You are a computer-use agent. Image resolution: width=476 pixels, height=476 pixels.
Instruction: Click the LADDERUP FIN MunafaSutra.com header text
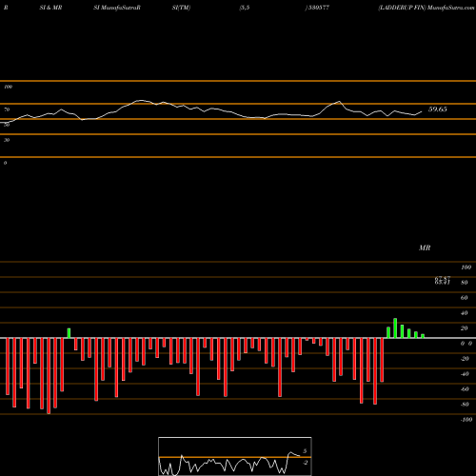point(426,8)
